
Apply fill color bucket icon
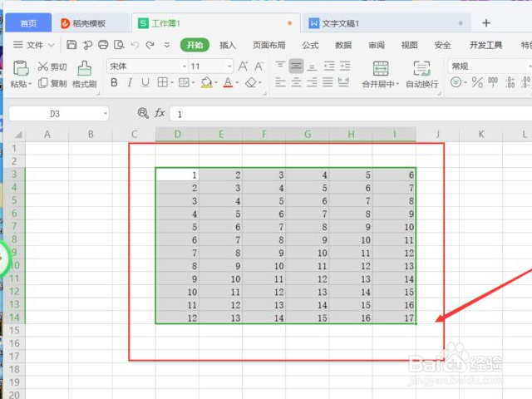(x=206, y=82)
